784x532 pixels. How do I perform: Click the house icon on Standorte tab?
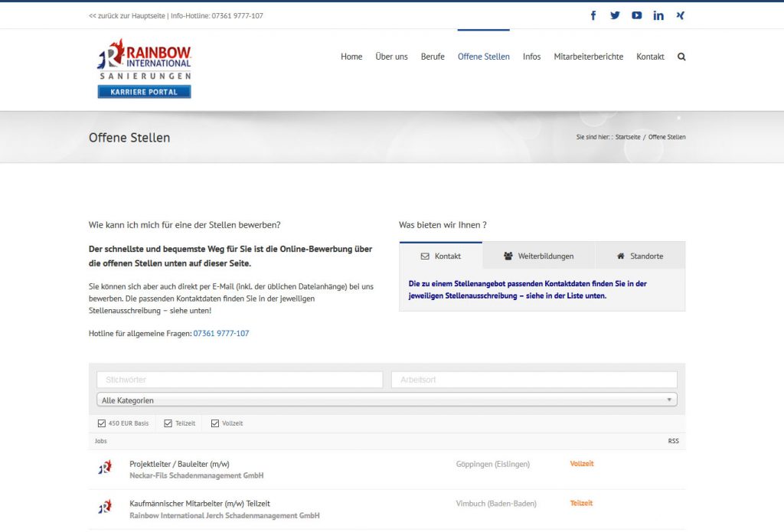620,256
